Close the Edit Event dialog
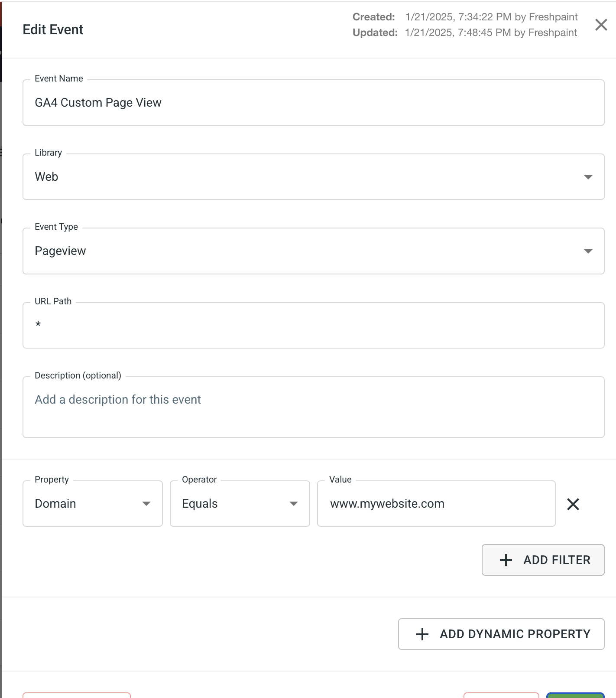616x698 pixels. click(x=601, y=25)
